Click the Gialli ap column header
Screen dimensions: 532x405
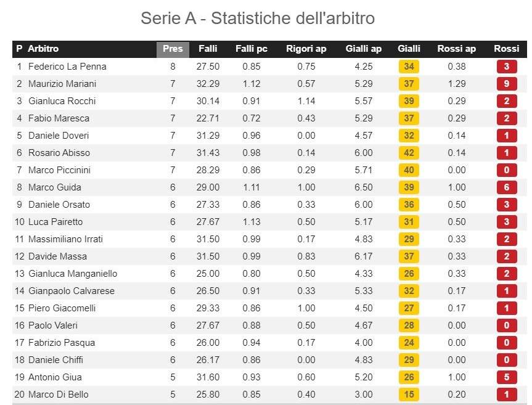[364, 49]
